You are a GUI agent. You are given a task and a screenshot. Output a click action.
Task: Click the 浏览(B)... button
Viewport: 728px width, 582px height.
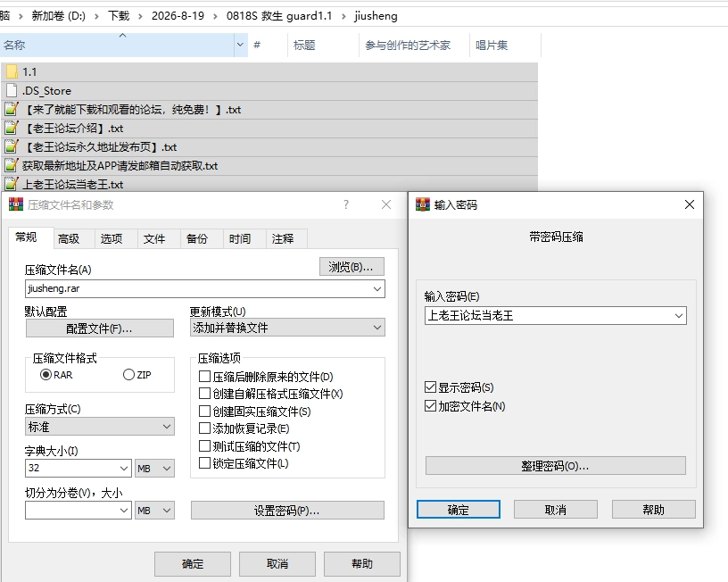coord(352,267)
